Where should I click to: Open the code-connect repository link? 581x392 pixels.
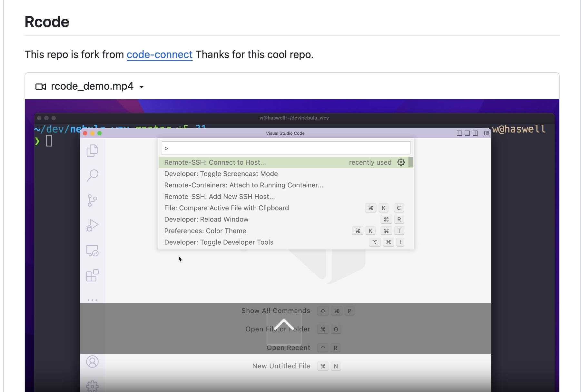[159, 54]
